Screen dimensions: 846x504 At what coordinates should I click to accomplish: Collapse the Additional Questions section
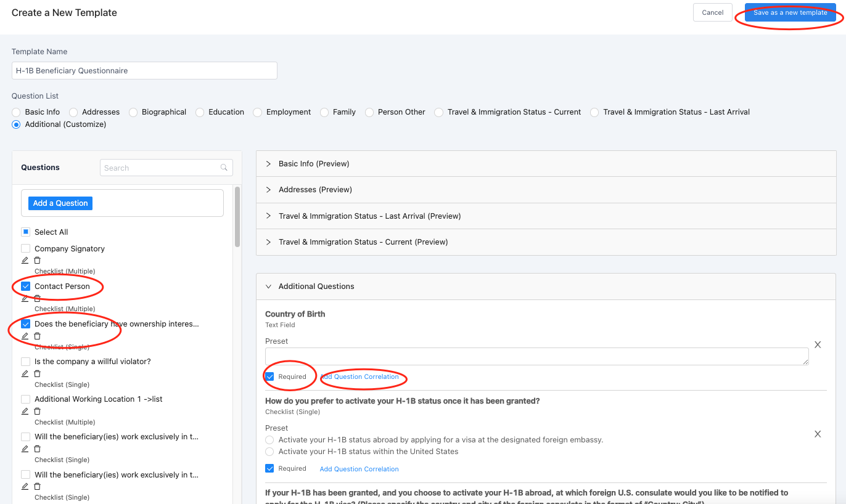[x=546, y=287]
